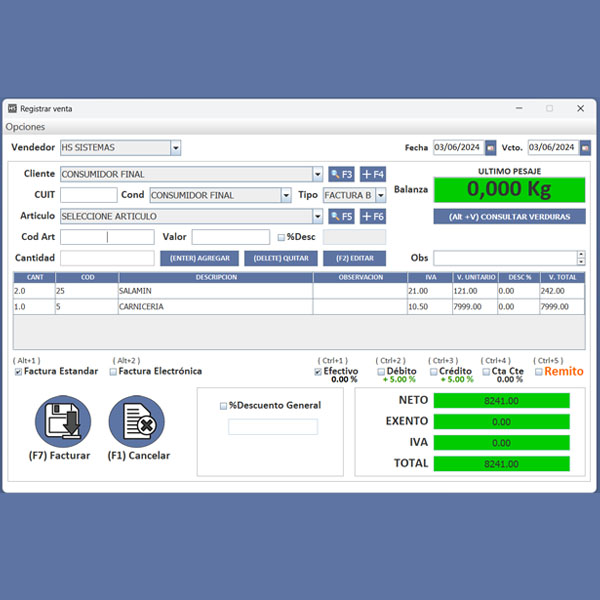Open the Opciones menu
Screen dimensions: 600x600
click(25, 127)
